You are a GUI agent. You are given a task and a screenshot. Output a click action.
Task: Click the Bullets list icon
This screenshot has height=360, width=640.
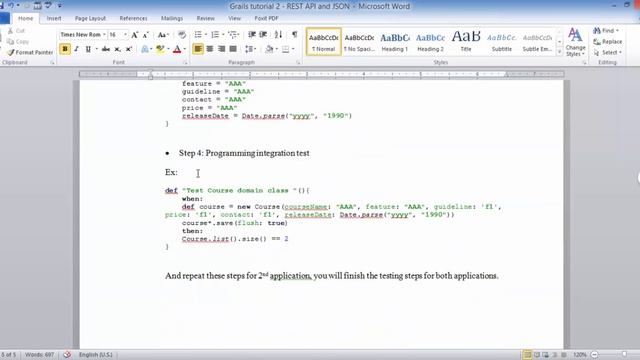pos(198,35)
